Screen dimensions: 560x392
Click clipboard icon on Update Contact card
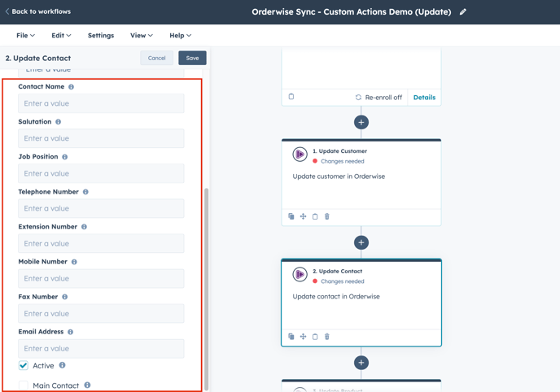click(315, 337)
